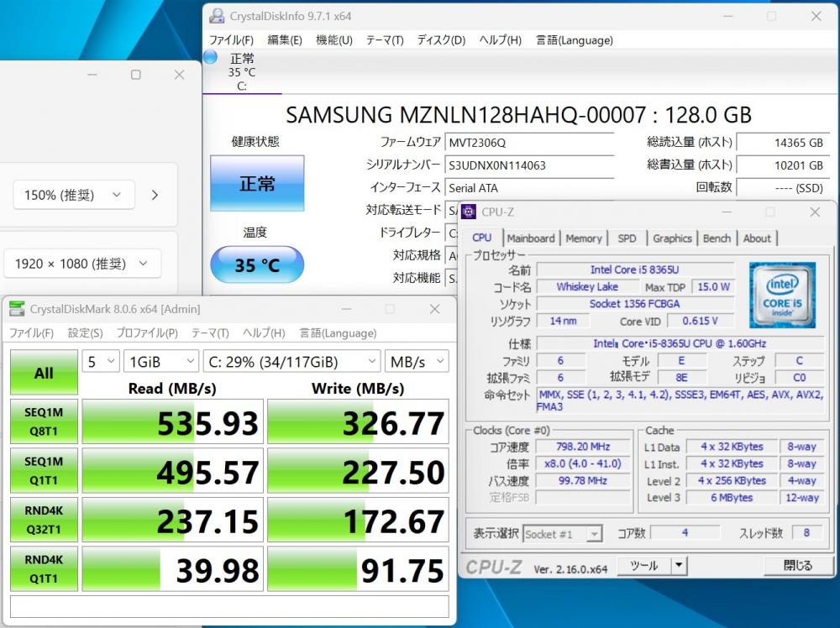Click the Serial ATA interface field

529,188
